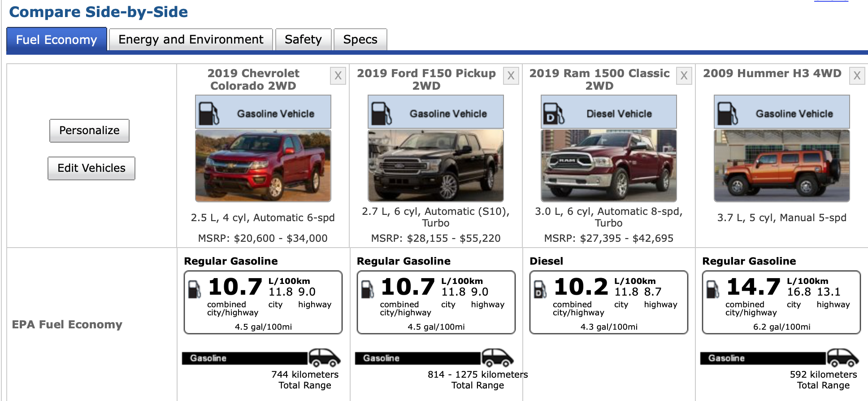Remove the 2019 Ram 1500 Classic column
Viewport: 868px width, 401px height.
click(684, 76)
